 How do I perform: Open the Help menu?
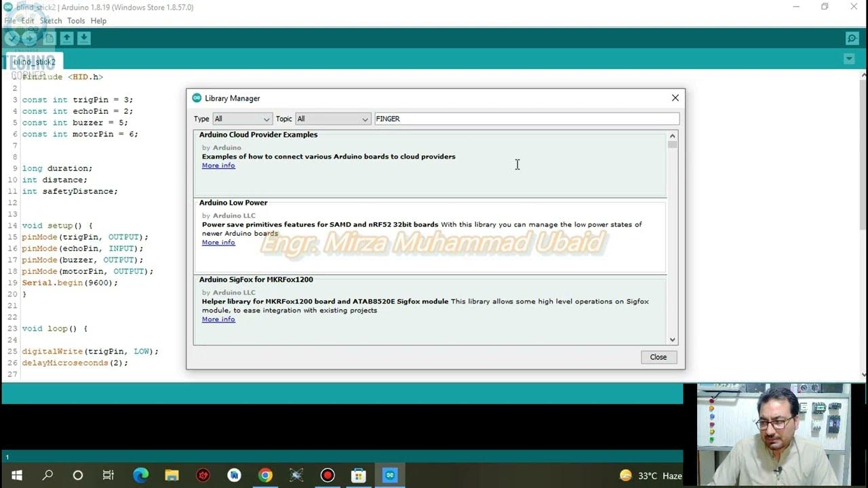98,21
